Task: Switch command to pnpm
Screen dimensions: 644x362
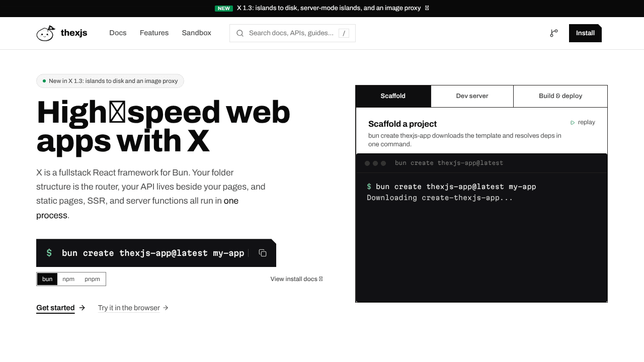Action: (92, 279)
